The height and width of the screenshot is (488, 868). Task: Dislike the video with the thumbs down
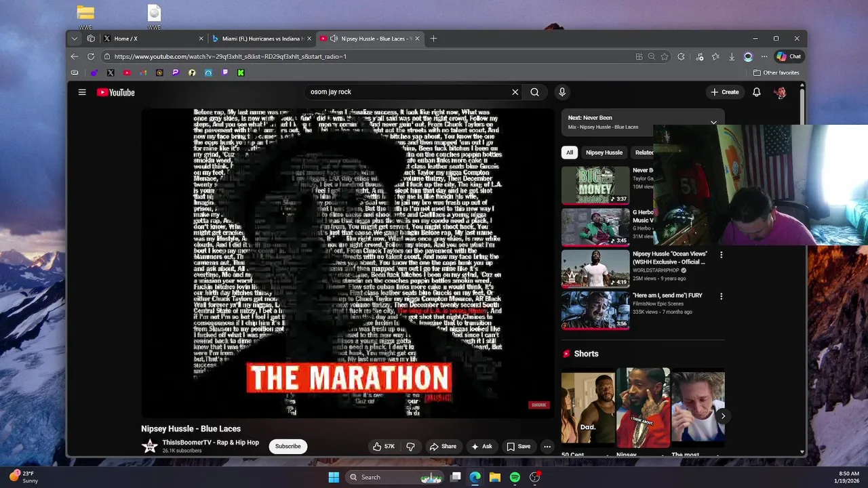[410, 447]
